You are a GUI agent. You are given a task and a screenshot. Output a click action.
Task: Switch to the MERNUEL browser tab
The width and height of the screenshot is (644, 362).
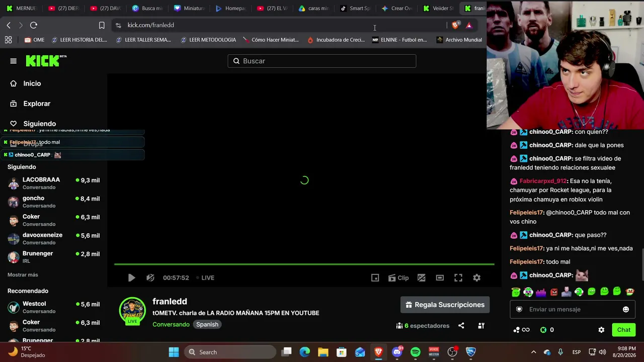(21, 8)
